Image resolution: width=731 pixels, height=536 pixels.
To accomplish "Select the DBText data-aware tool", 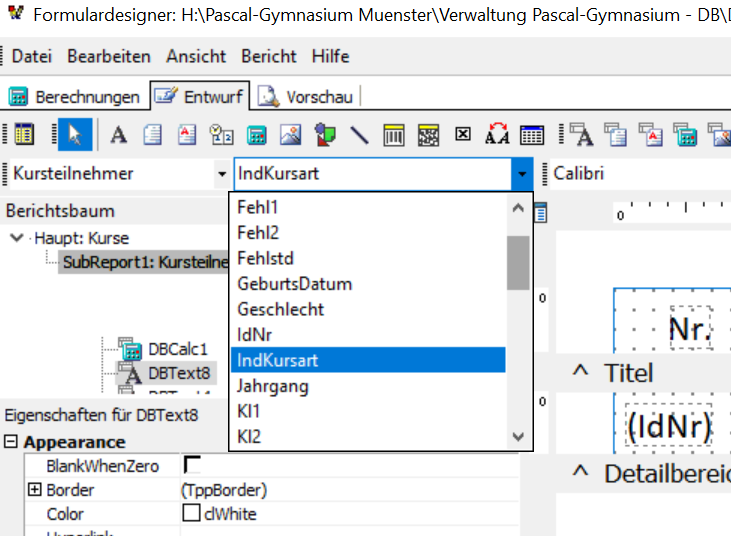I will (581, 135).
